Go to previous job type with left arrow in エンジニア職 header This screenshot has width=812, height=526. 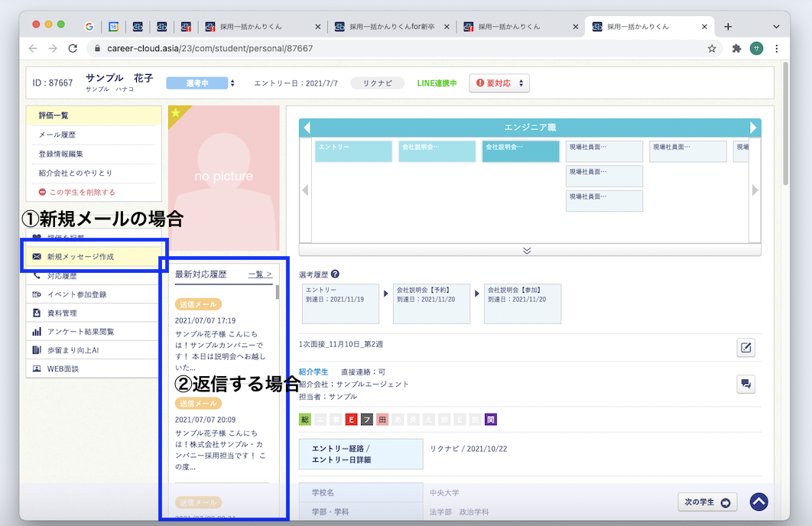[307, 128]
